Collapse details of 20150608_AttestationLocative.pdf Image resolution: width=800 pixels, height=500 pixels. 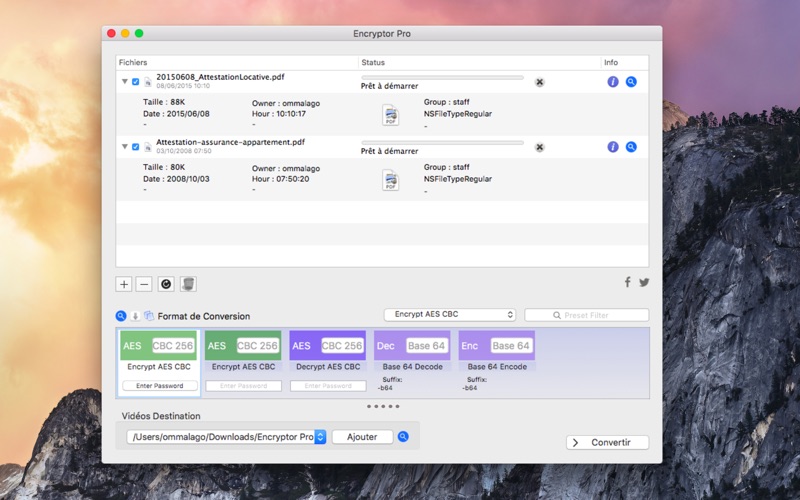click(124, 81)
